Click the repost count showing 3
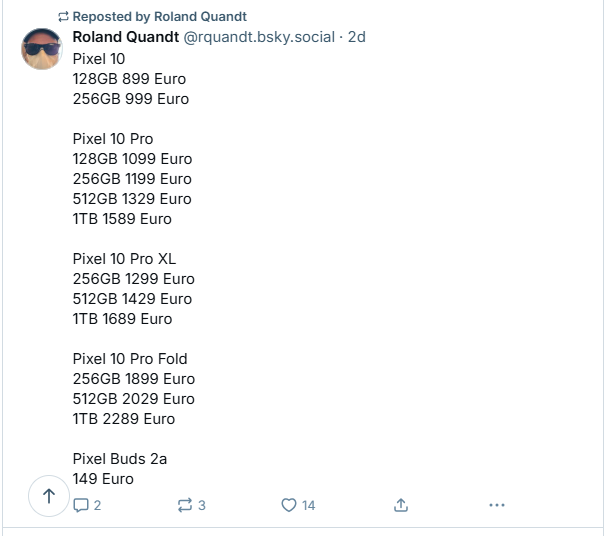Screen dimensions: 616x536 202,505
